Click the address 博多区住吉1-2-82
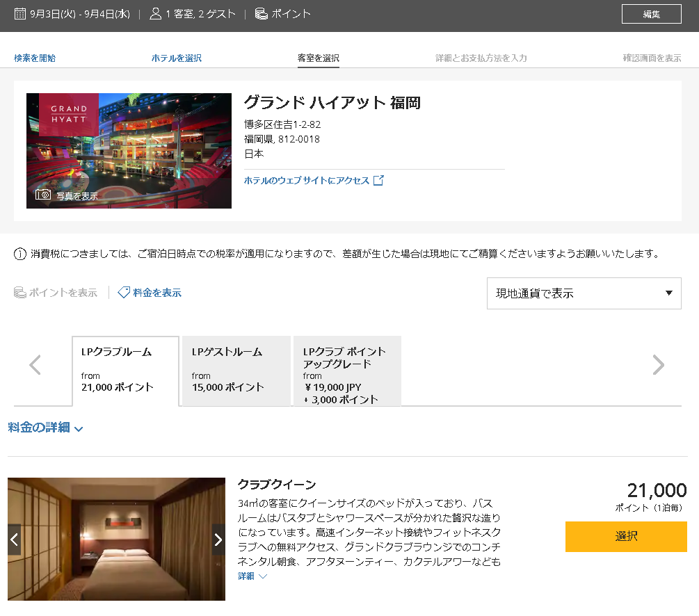 282,124
